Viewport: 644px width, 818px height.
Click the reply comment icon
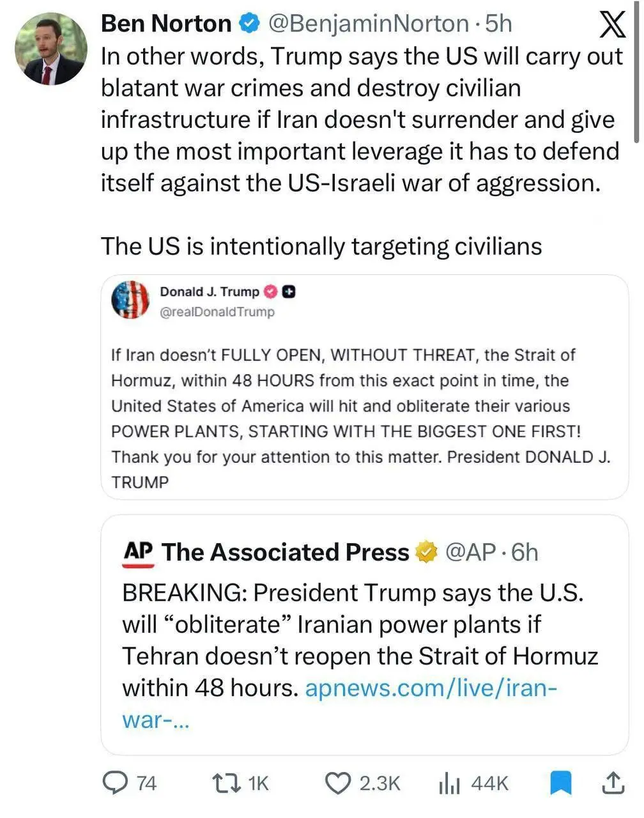click(115, 782)
